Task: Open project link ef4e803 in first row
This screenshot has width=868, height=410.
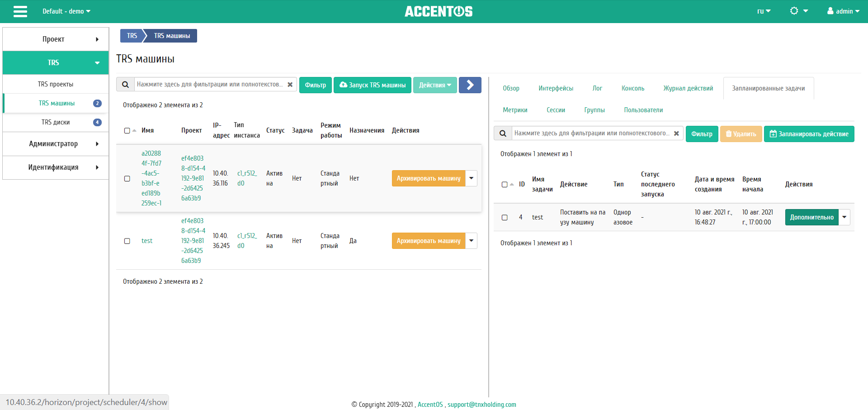Action: 193,178
